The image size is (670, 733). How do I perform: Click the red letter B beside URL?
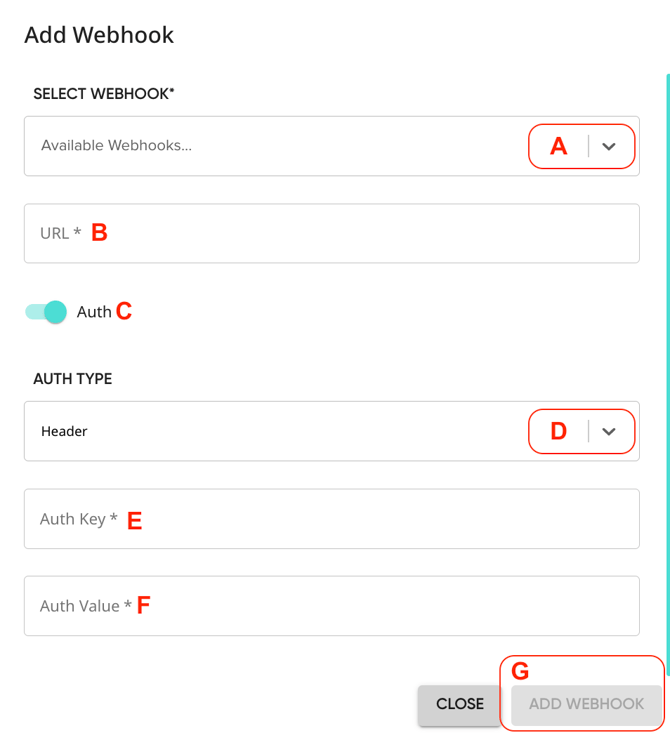click(99, 233)
